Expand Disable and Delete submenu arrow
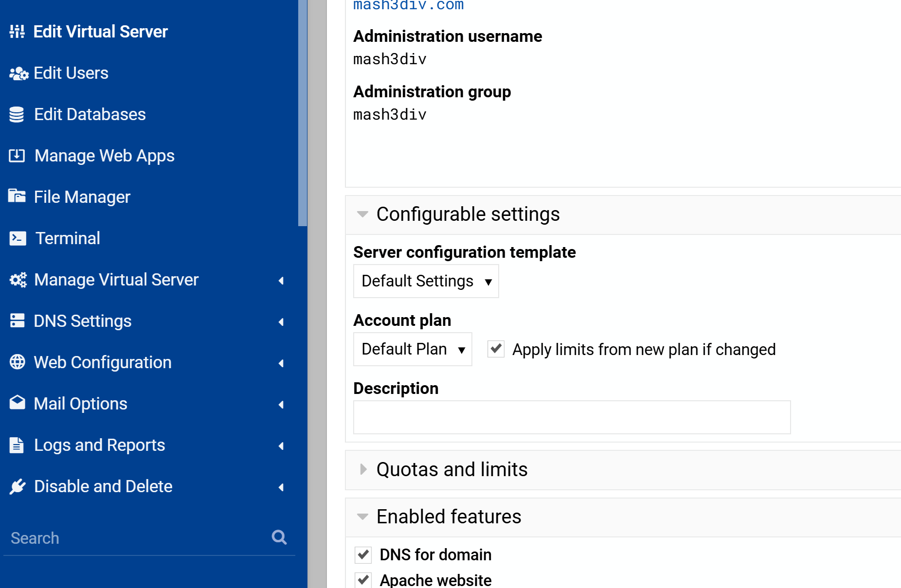Viewport: 901px width, 588px height. click(281, 487)
